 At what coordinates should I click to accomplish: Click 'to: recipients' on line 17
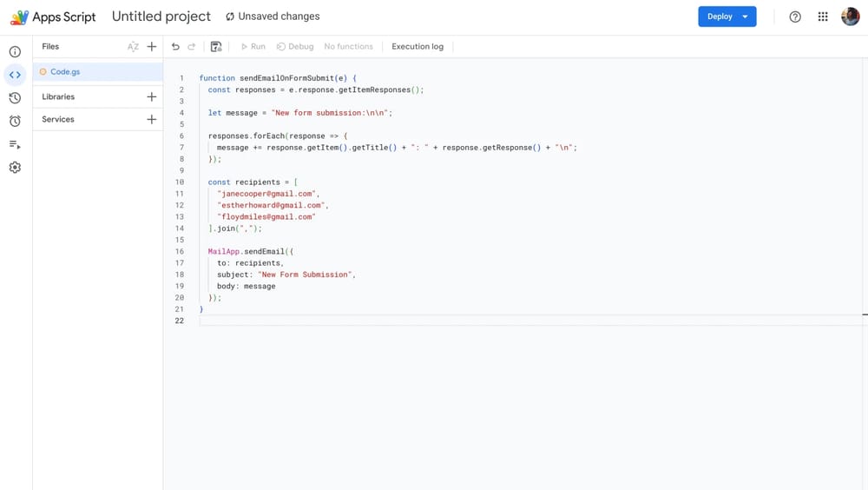248,263
